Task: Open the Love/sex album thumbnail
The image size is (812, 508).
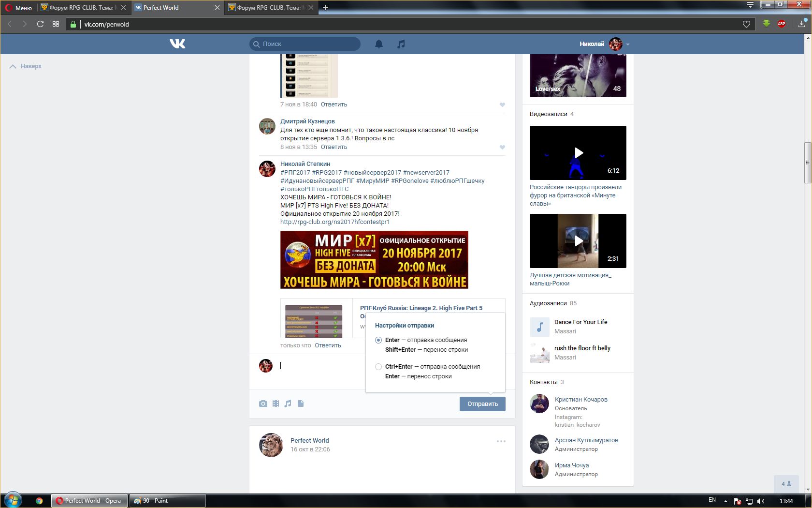Action: (x=578, y=75)
